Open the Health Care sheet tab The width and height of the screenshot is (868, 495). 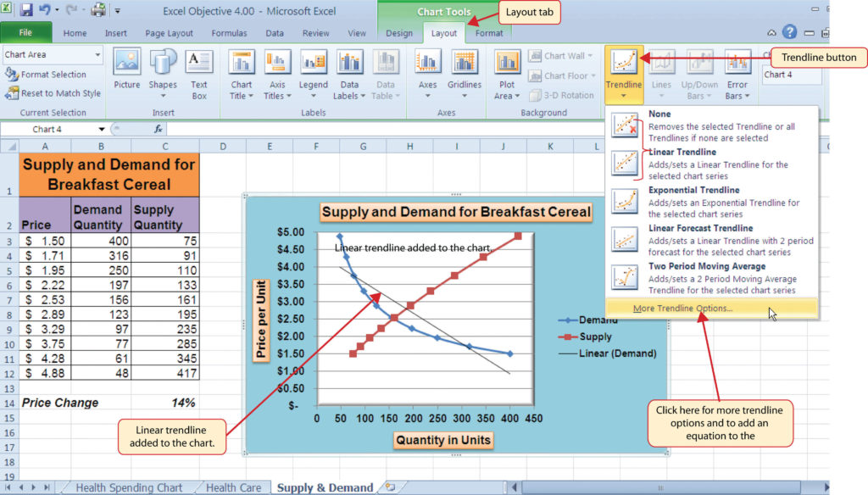(233, 487)
